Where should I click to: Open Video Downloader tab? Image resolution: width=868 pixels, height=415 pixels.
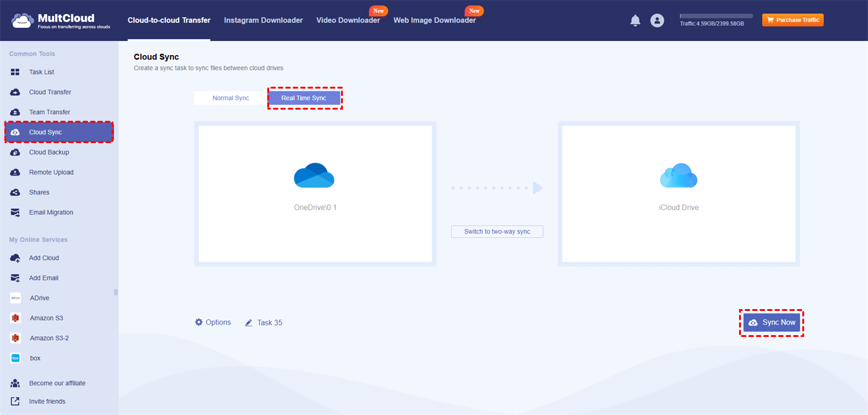[x=348, y=20]
